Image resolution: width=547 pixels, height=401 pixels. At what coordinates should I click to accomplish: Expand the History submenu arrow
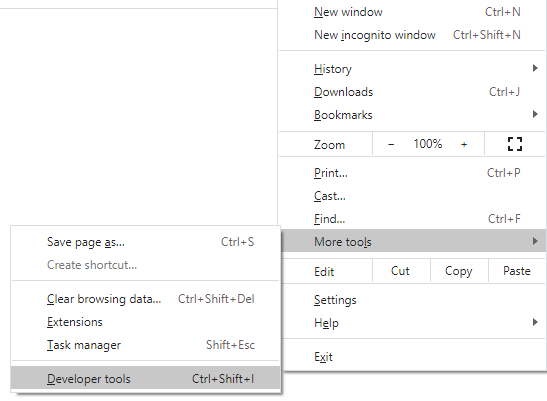(535, 68)
